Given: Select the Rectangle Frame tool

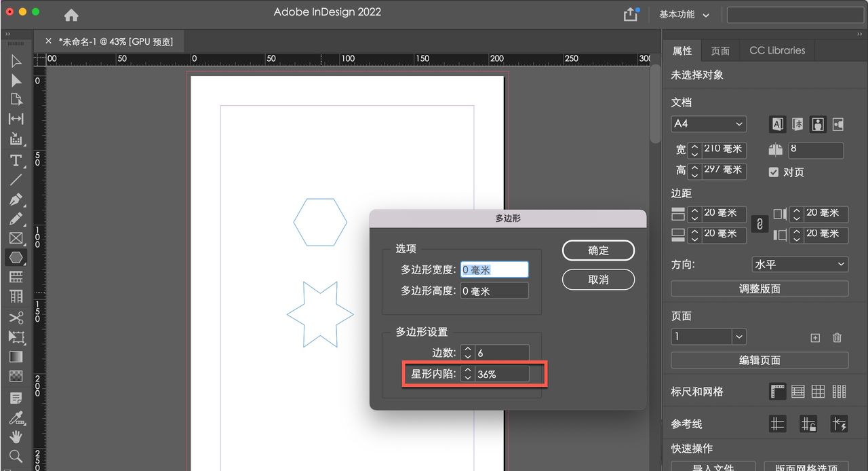Looking at the screenshot, I should pos(16,238).
